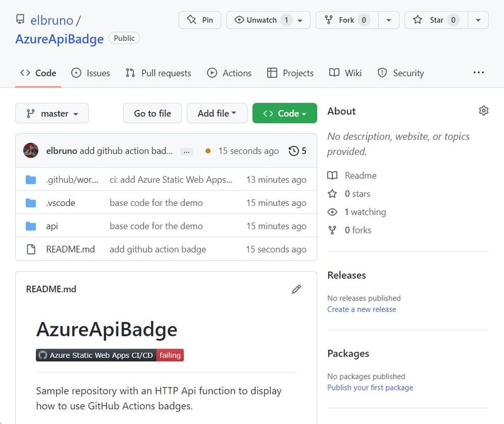The height and width of the screenshot is (424, 504).
Task: Open the Projects tab
Action: (x=290, y=73)
